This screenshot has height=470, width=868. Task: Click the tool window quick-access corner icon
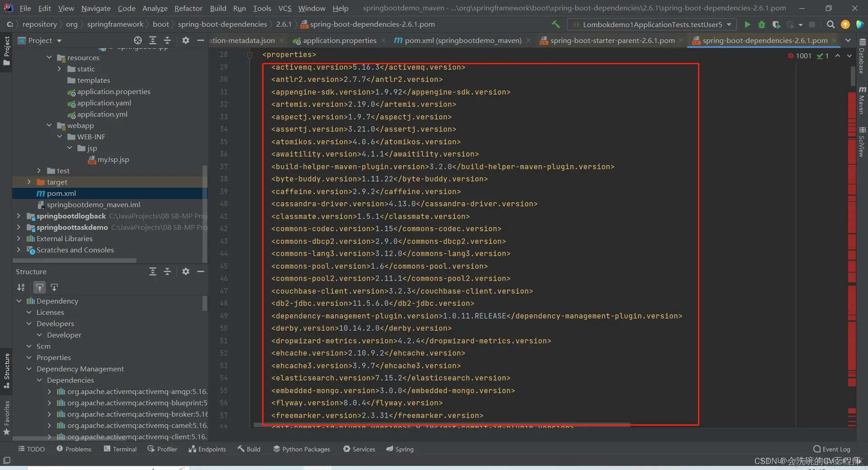pos(7,461)
